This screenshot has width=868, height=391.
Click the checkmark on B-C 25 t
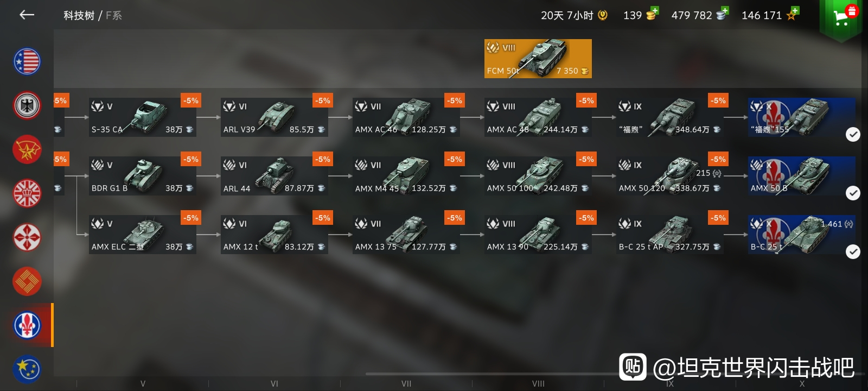[853, 251]
